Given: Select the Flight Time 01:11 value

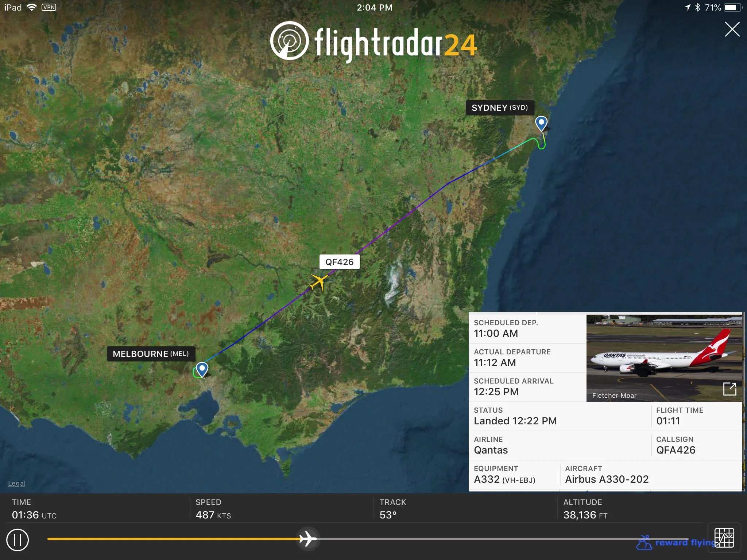Looking at the screenshot, I should 668,421.
